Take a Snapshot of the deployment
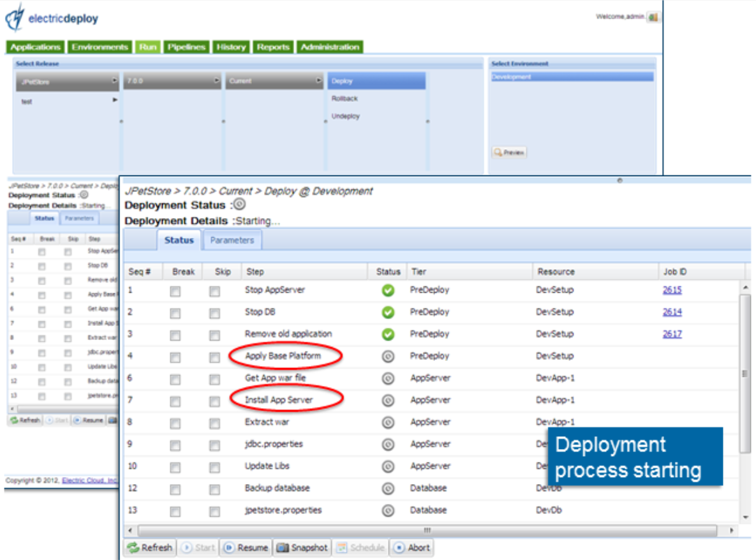Viewport: 756px width, 560px height. 303,548
